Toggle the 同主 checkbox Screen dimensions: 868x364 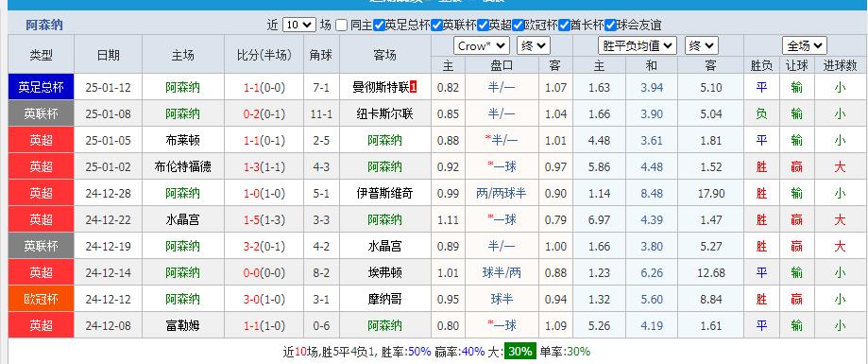click(342, 25)
